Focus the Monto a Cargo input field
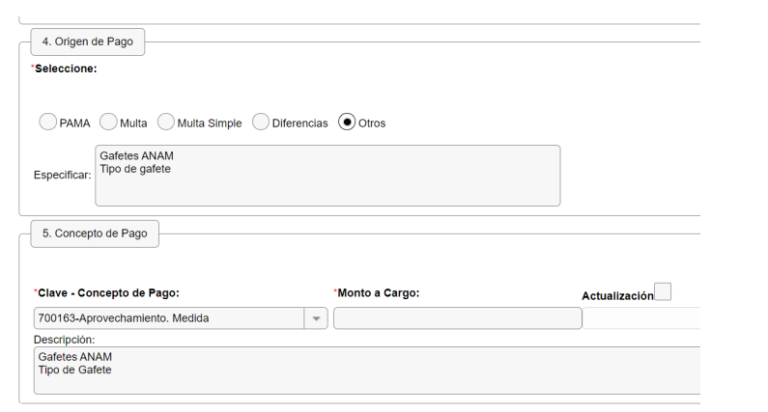 click(457, 318)
